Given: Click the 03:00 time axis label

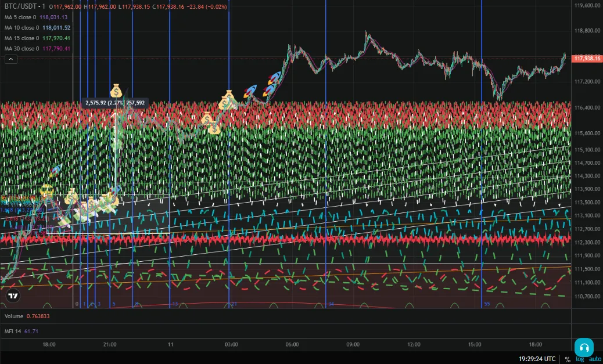Looking at the screenshot, I should coord(231,344).
